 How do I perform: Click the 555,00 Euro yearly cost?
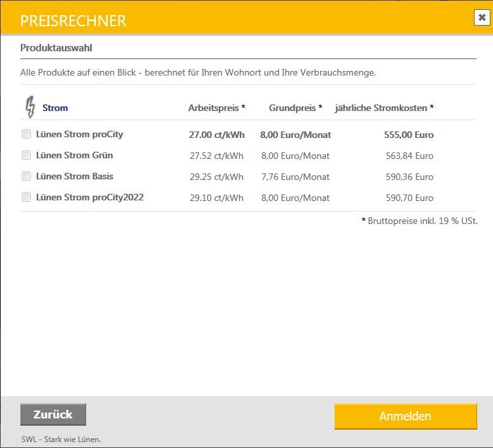point(409,135)
